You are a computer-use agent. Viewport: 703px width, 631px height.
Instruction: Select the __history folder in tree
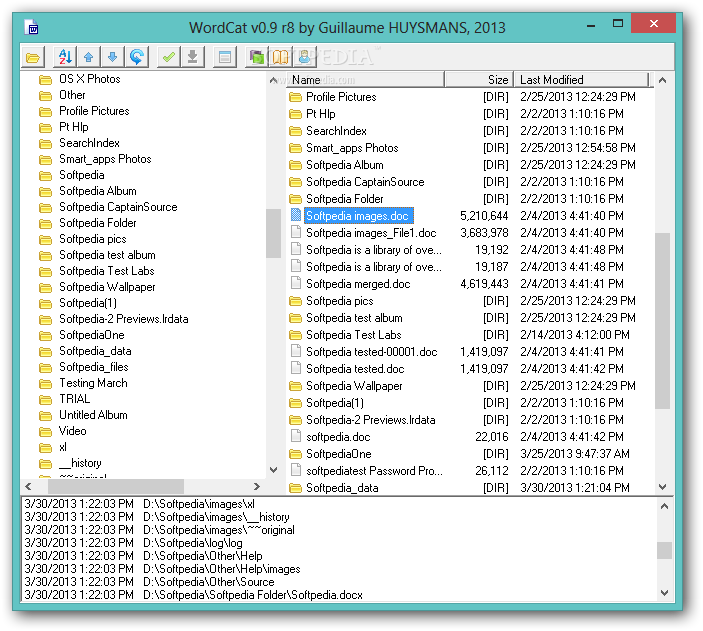click(x=80, y=463)
